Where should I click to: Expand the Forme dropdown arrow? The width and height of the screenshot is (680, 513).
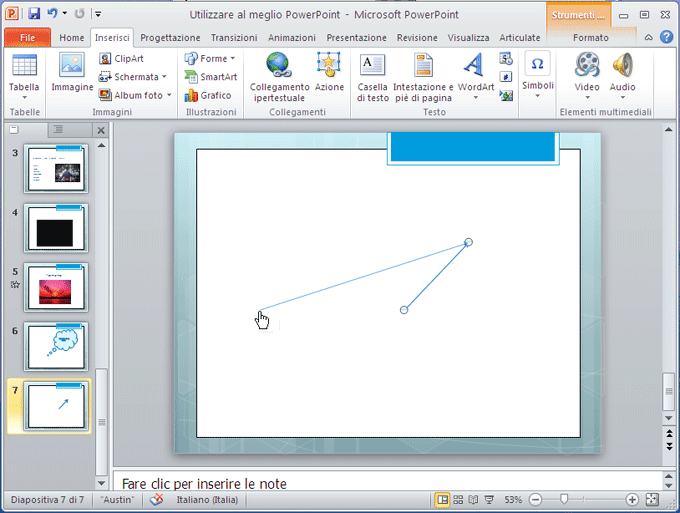(233, 59)
